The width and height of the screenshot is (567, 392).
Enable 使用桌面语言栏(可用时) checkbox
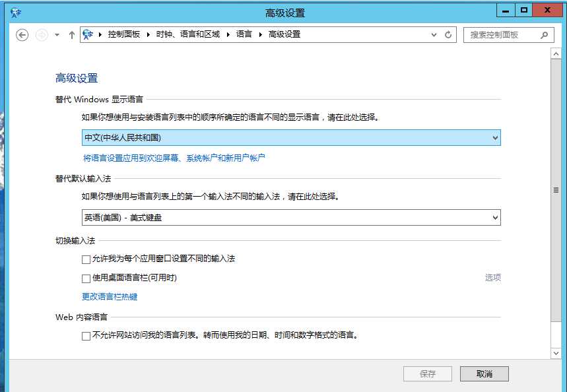pyautogui.click(x=86, y=278)
